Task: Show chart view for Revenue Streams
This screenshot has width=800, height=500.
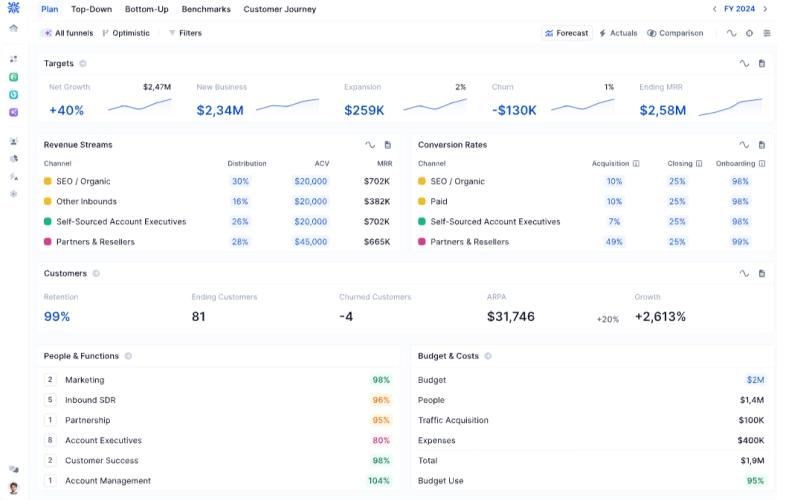Action: [x=370, y=145]
